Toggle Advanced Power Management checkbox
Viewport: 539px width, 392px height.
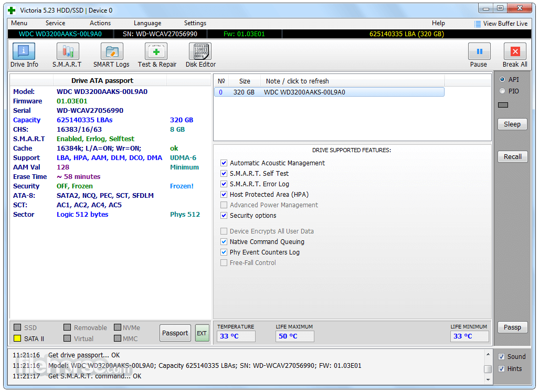pos(224,205)
